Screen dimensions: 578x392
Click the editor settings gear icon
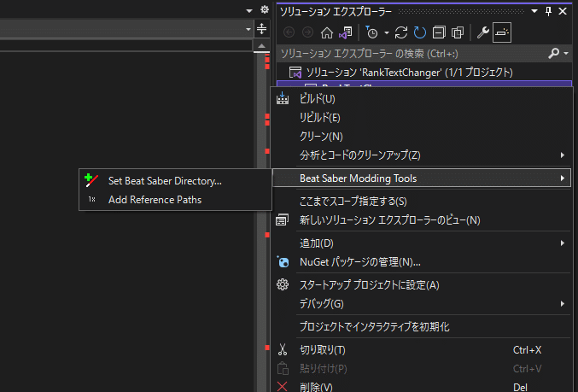tap(265, 9)
